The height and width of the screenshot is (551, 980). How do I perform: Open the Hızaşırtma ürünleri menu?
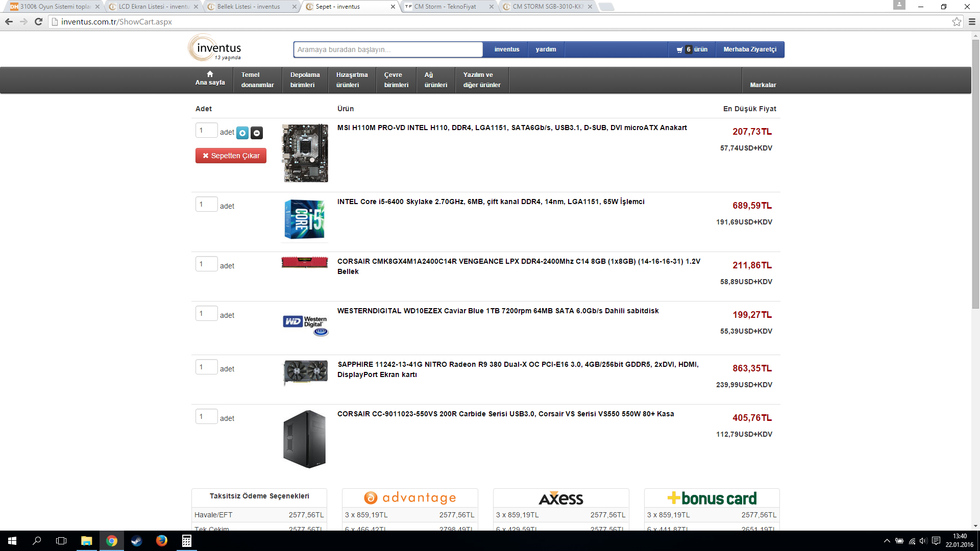(x=352, y=80)
